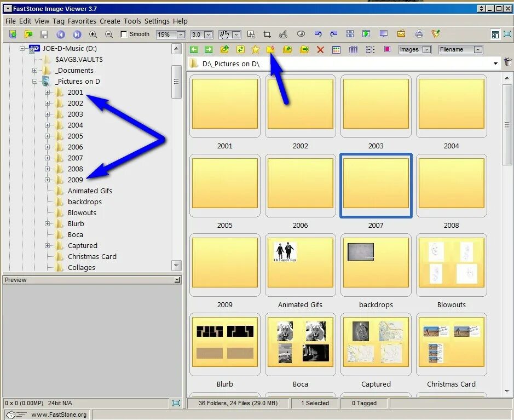Open the View menu
Screen dimensions: 514x420
click(42, 21)
